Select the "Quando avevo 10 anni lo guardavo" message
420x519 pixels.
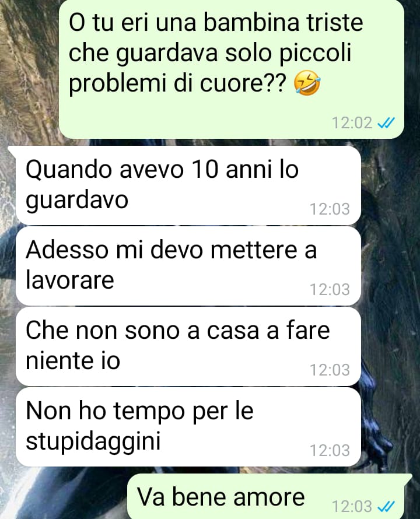(x=188, y=185)
